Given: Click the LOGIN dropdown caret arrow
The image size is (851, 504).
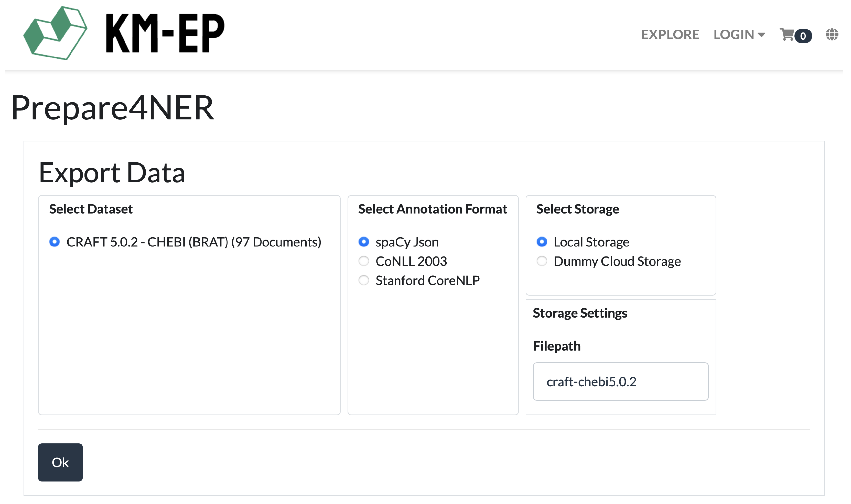Looking at the screenshot, I should tap(762, 35).
